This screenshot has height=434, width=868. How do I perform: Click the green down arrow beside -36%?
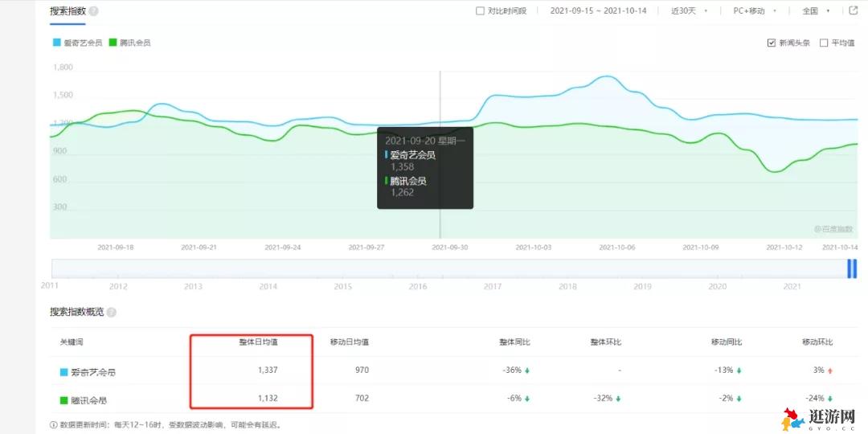point(526,371)
